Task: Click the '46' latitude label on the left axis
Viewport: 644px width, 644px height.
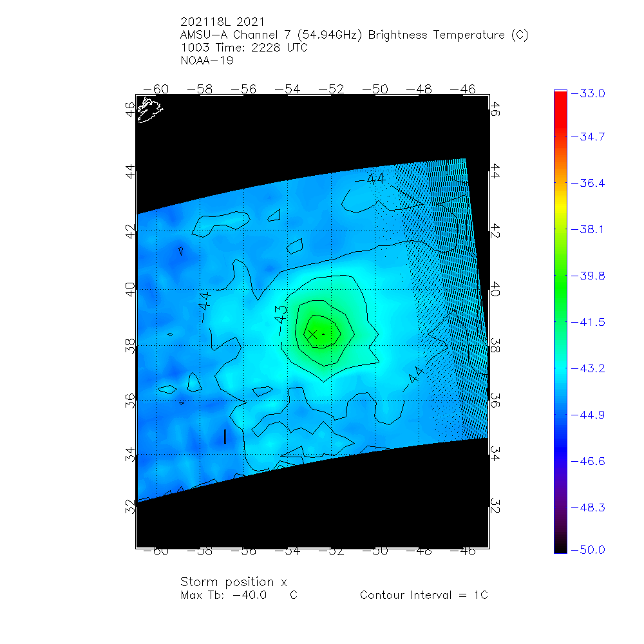Action: point(130,109)
